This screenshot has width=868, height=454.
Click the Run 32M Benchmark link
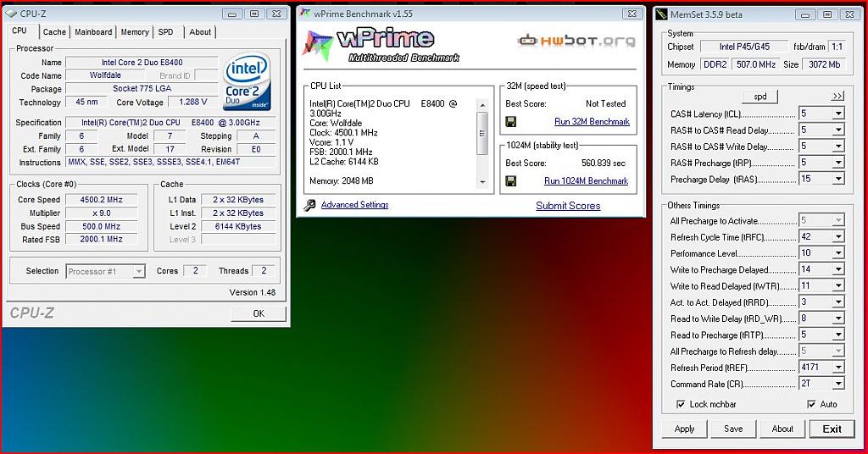(592, 122)
